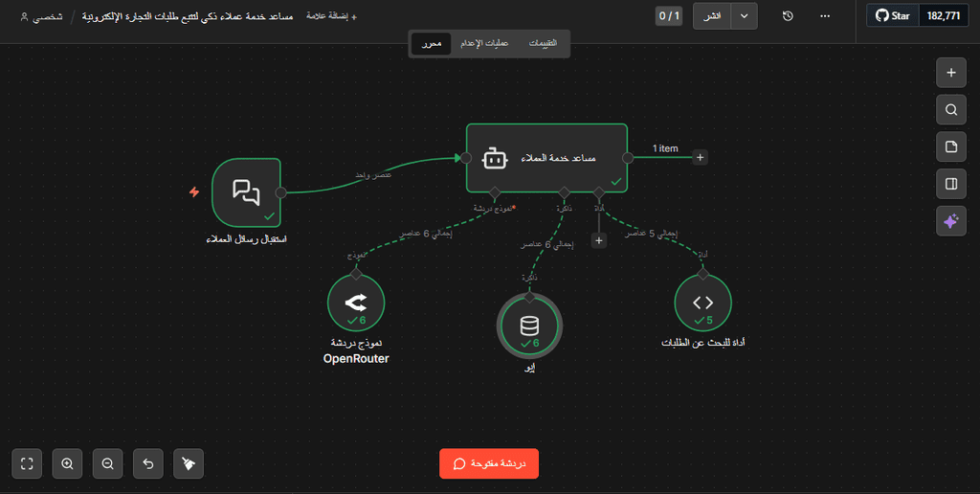Click the search nodes magnifier icon
Viewport: 980px width, 494px height.
pos(950,110)
